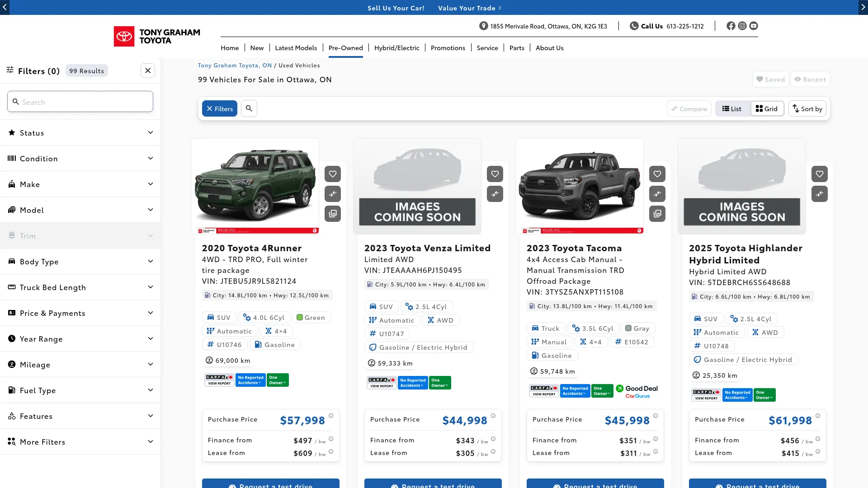Open the 2020 Toyota 4Runner green photo

click(255, 186)
